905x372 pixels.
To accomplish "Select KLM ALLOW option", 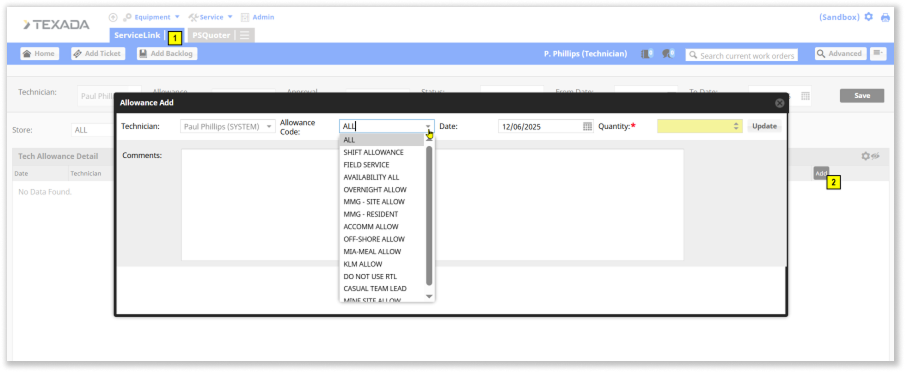I will [x=382, y=264].
